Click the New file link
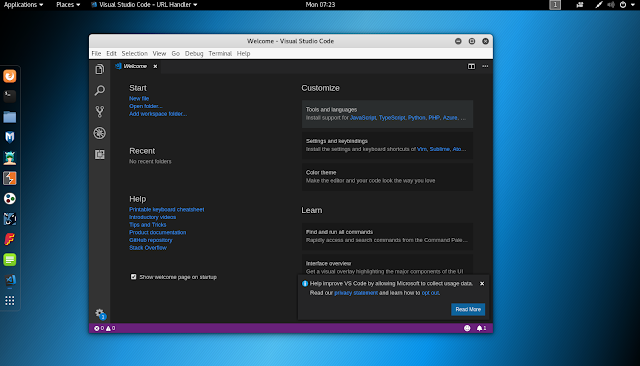640x366 pixels. (x=139, y=98)
